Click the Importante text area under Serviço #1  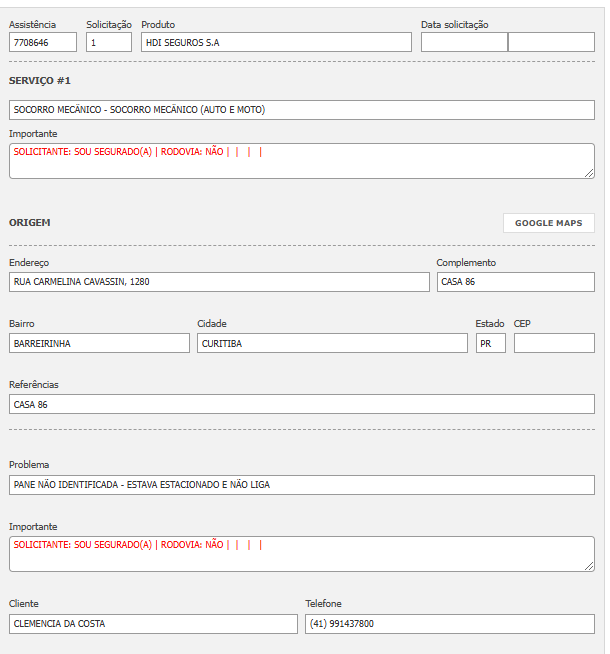coord(302,162)
